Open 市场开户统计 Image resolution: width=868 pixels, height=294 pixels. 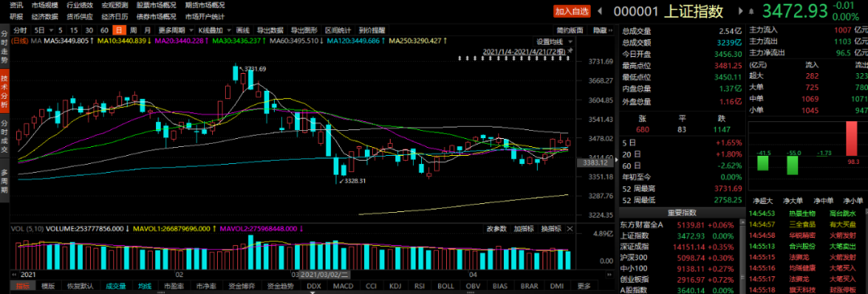pyautogui.click(x=204, y=17)
